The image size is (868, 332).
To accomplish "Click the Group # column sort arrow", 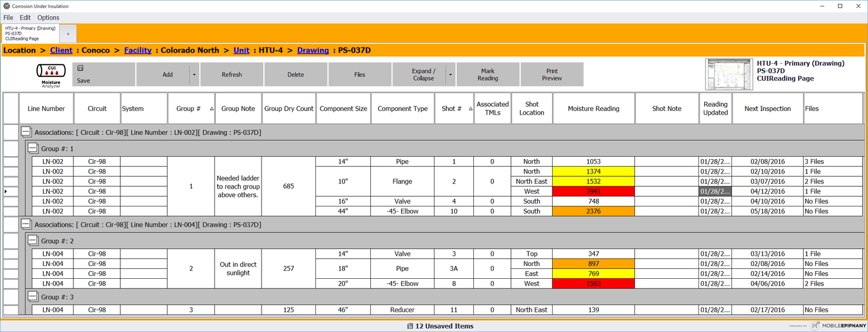I will [x=211, y=109].
